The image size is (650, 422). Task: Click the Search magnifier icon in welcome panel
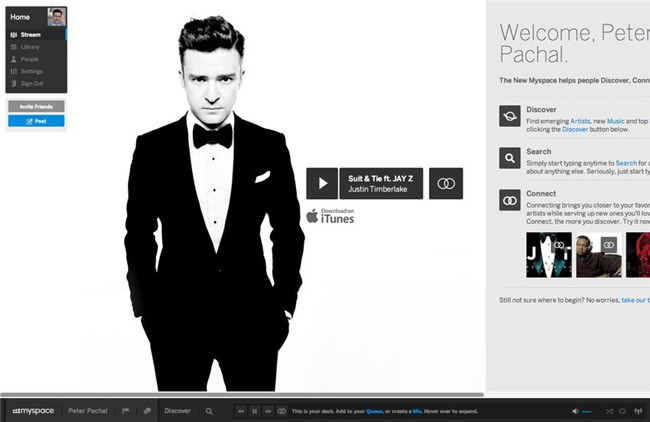click(510, 158)
